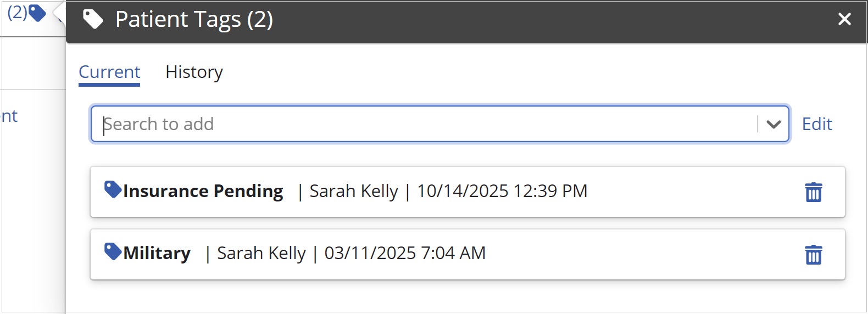Click the 03/11/2025 7:04 AM timestamp
Screen dimensions: 868x314
pyautogui.click(x=405, y=253)
